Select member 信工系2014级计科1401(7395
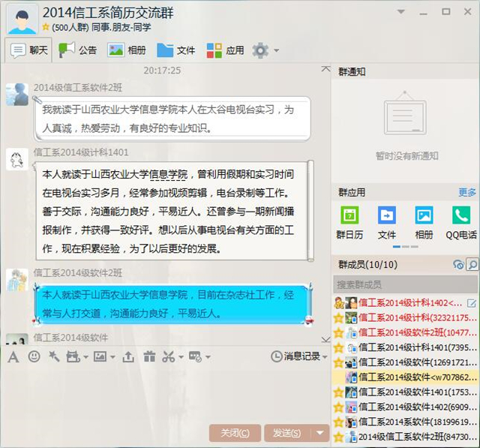 click(x=405, y=347)
